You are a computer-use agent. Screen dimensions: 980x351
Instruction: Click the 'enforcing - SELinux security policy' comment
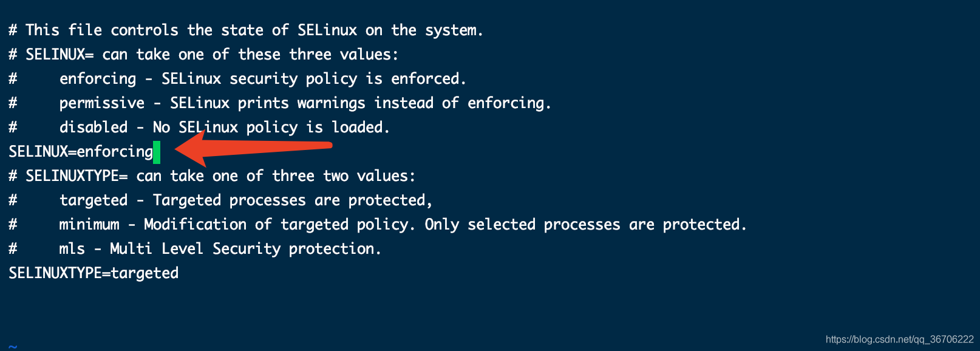click(237, 79)
